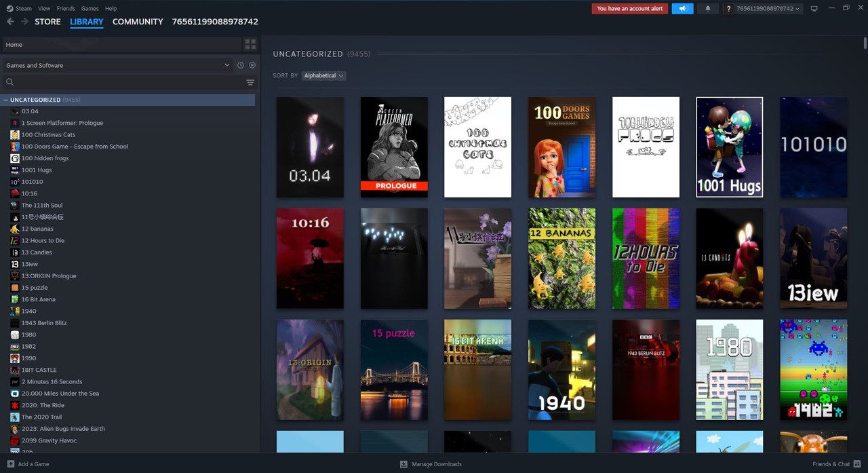Select 2099 Gravity Havoc in sidebar
The height and width of the screenshot is (473, 868).
click(x=49, y=440)
